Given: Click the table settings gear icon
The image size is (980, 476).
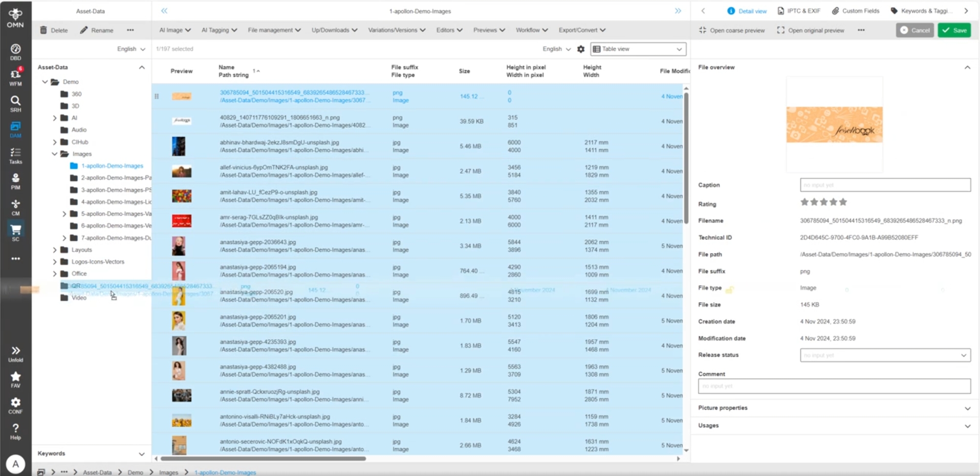Looking at the screenshot, I should click(581, 49).
